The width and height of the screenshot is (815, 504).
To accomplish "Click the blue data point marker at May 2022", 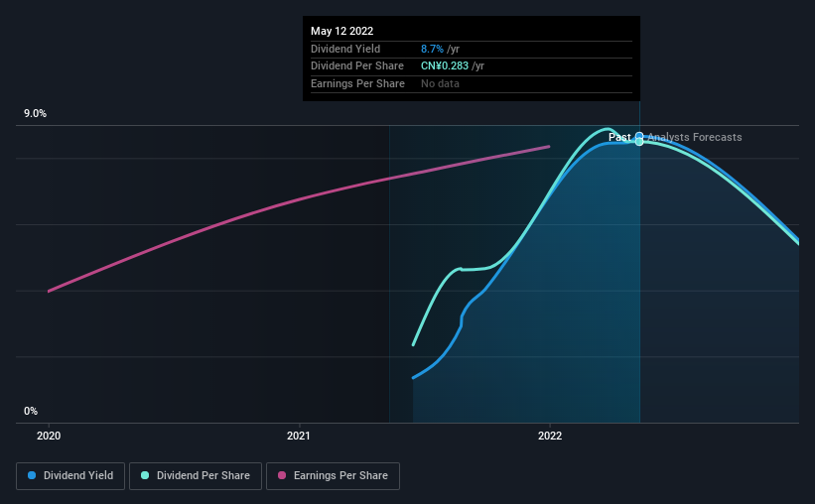I will [639, 136].
